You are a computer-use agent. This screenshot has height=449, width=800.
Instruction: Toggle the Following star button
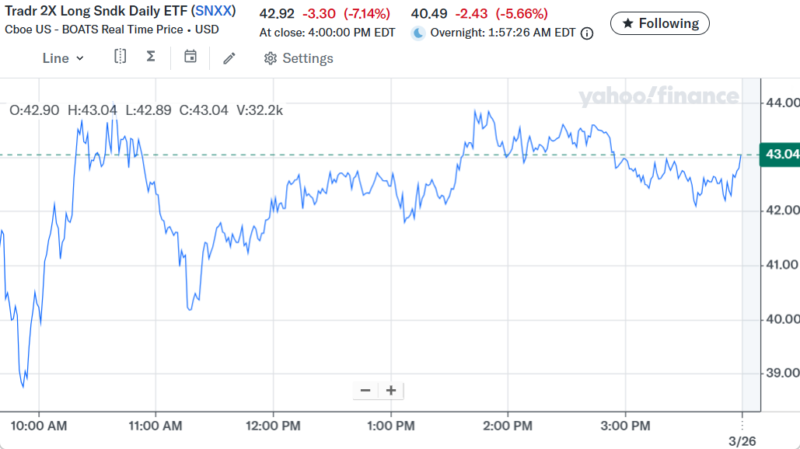pos(660,22)
